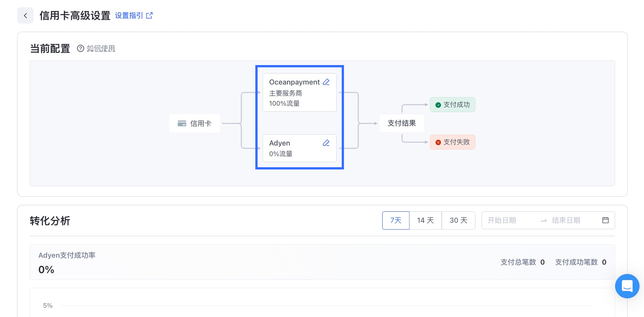
Task: Open the 设置指引 guide link
Action: 129,16
